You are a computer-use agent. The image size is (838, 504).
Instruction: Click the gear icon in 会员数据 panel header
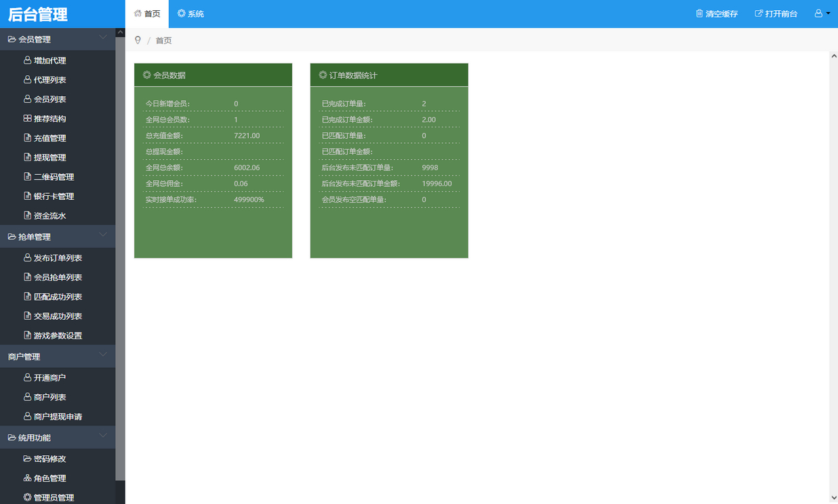click(147, 75)
